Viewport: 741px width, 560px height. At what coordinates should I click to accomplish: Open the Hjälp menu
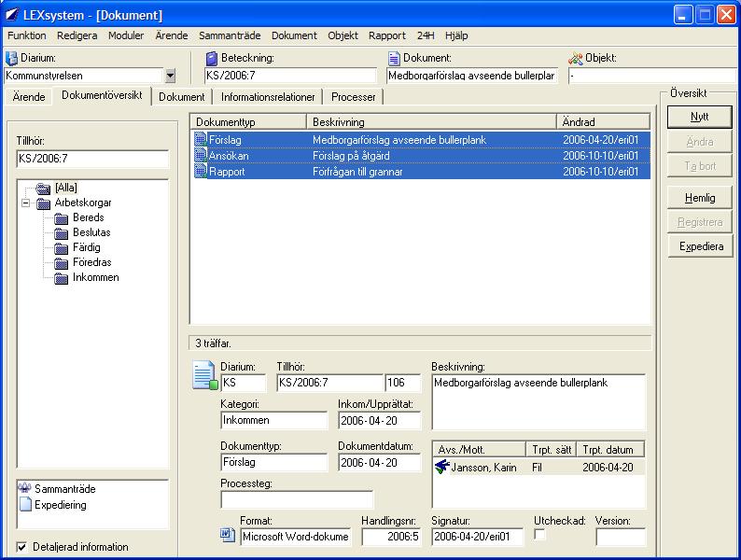[456, 35]
